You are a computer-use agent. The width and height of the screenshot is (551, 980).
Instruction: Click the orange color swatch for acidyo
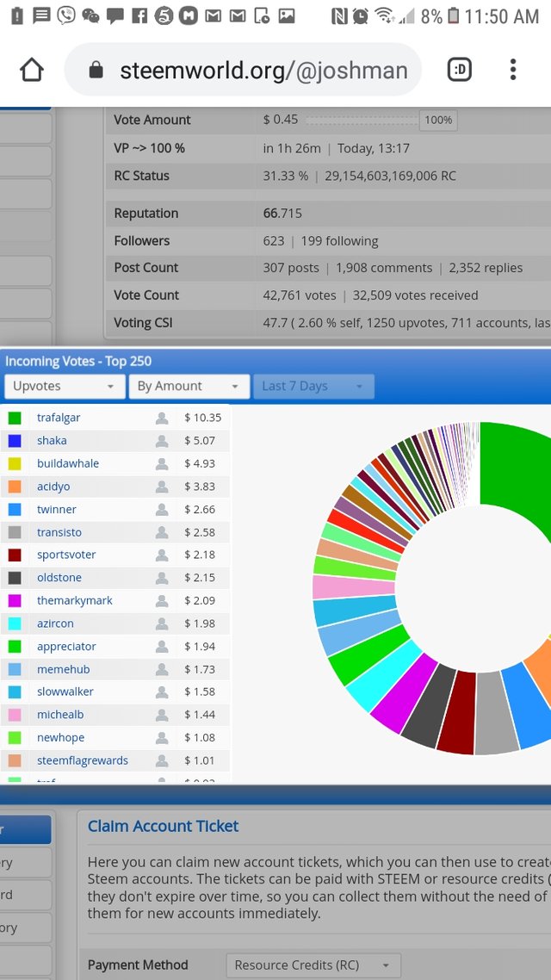coord(15,487)
